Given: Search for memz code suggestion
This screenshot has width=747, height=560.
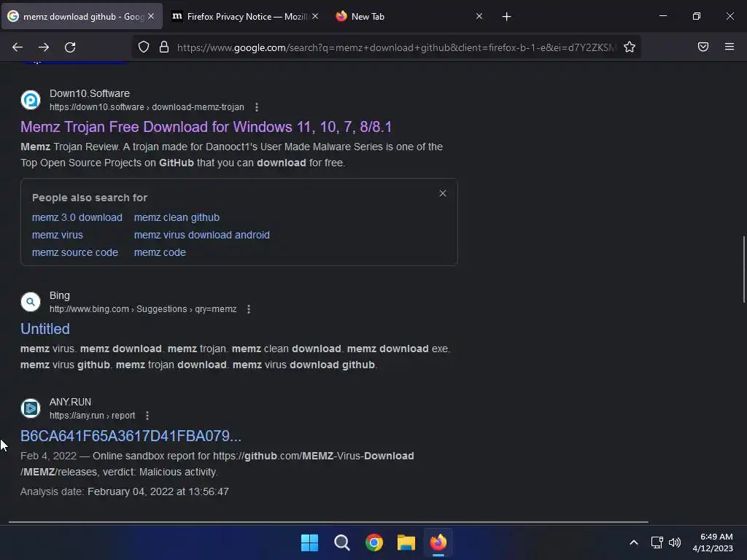Looking at the screenshot, I should (x=160, y=252).
